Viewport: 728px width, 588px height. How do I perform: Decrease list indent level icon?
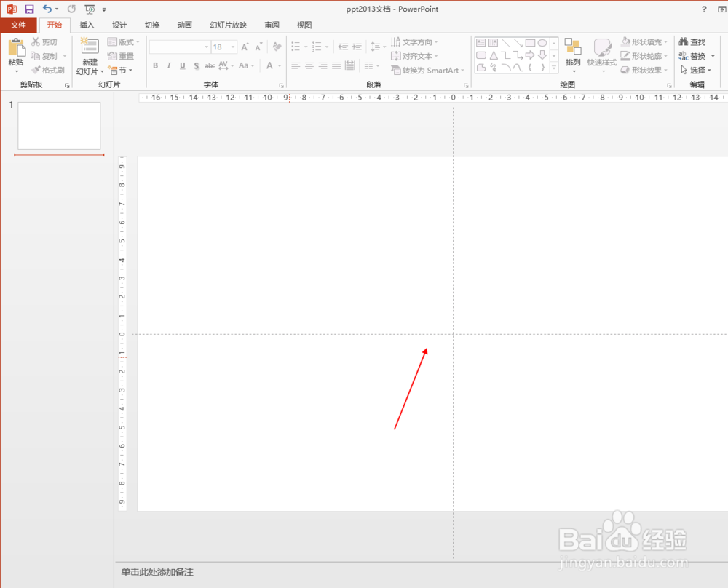[x=343, y=47]
